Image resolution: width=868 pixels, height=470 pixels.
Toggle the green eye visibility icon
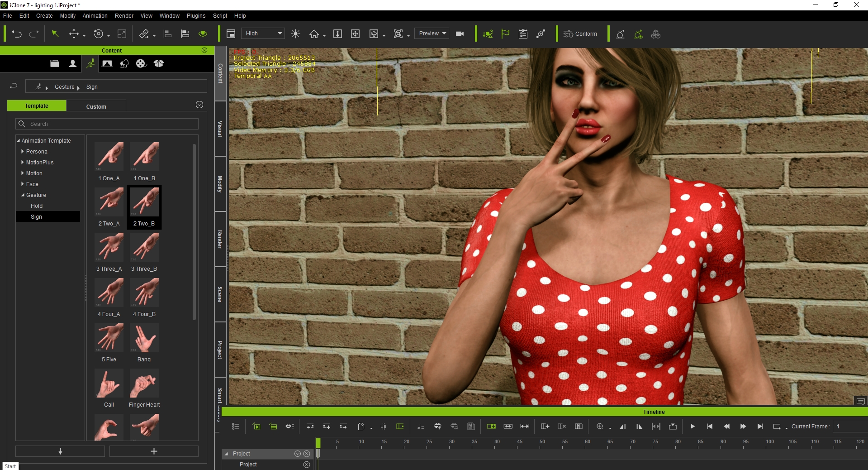click(x=203, y=34)
